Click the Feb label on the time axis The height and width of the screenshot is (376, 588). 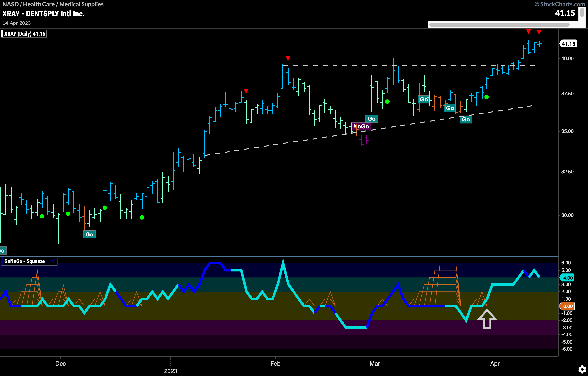275,364
